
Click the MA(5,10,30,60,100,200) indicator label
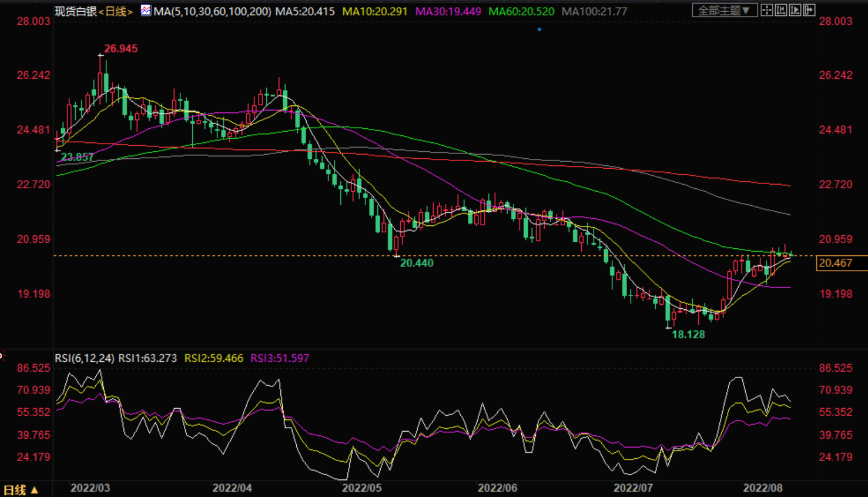click(212, 11)
